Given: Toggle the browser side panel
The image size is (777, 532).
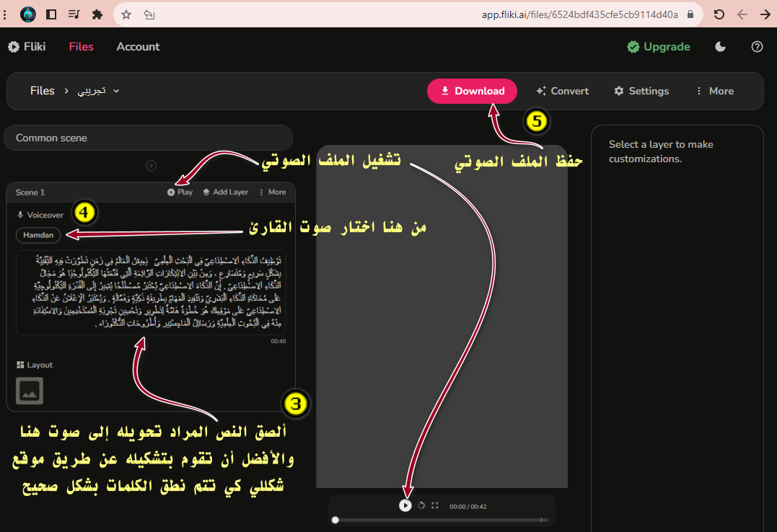Looking at the screenshot, I should point(51,14).
